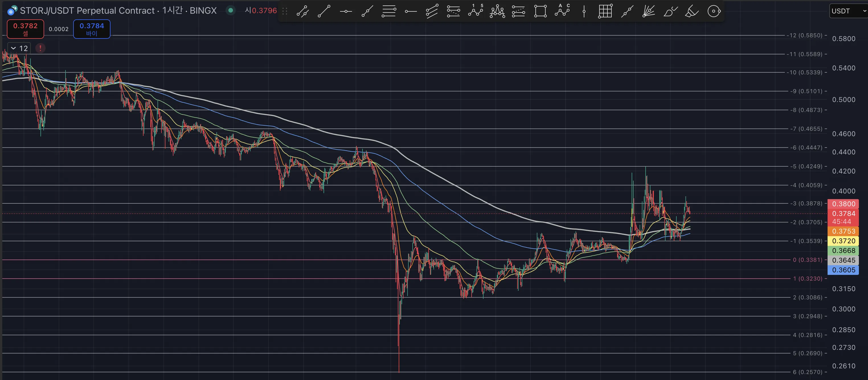
Task: Select the horizontal ray tool
Action: [410, 11]
